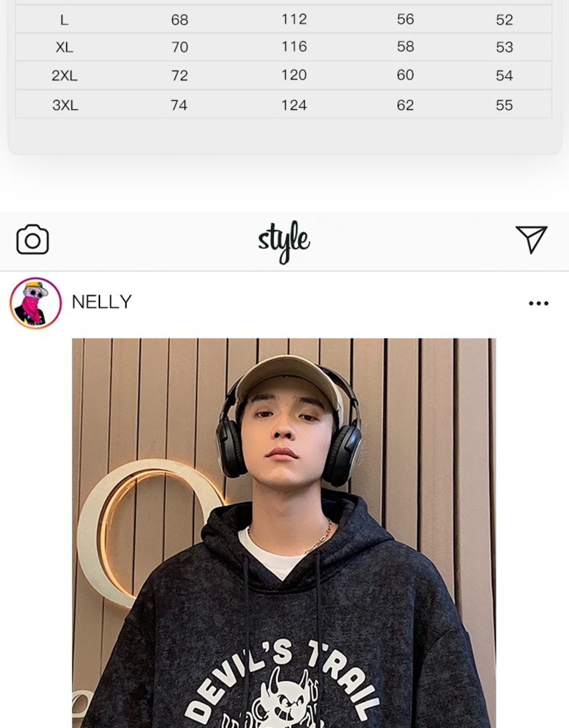Tap the paper plane send icon
This screenshot has height=728, width=569.
pos(531,239)
